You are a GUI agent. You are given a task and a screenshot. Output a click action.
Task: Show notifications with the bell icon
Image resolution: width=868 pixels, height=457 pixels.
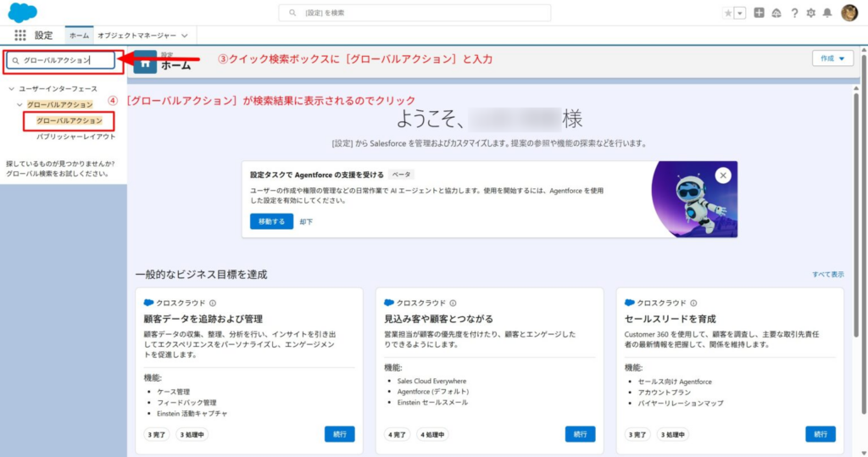tap(827, 13)
